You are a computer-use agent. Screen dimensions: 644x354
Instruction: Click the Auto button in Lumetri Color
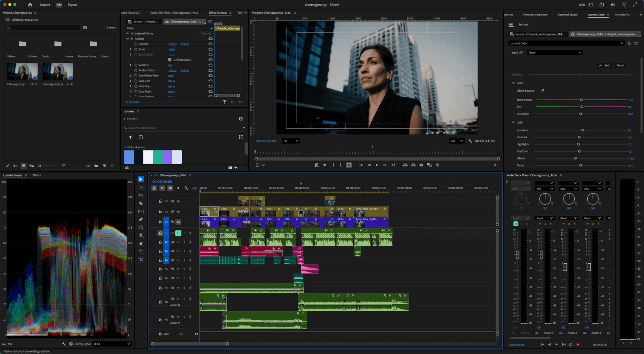click(x=605, y=65)
